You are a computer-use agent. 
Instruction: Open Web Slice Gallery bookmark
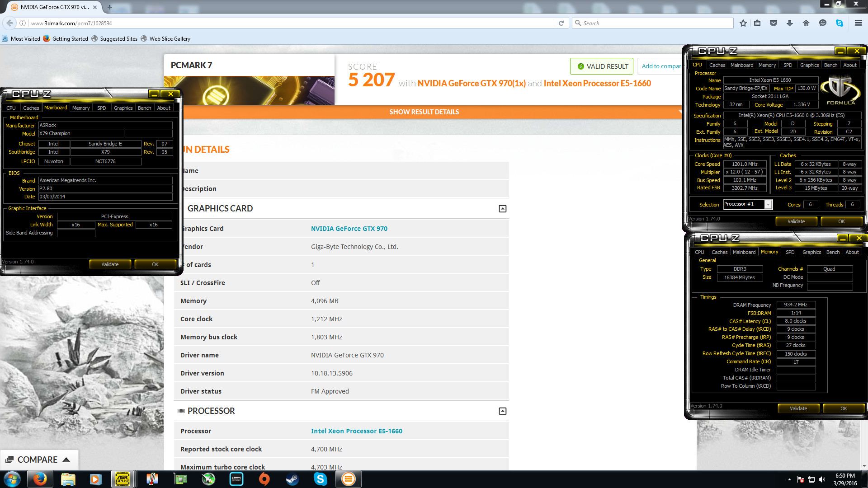coord(165,39)
